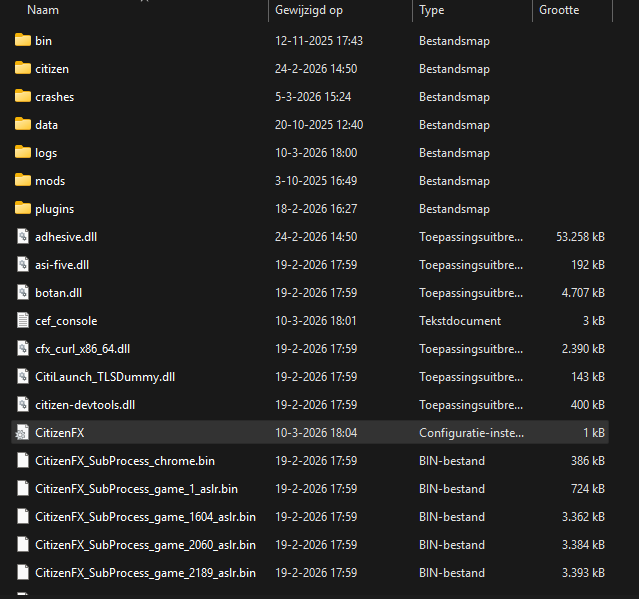Sort by the Grootte column header
Screen dimensions: 639x599
click(x=559, y=10)
